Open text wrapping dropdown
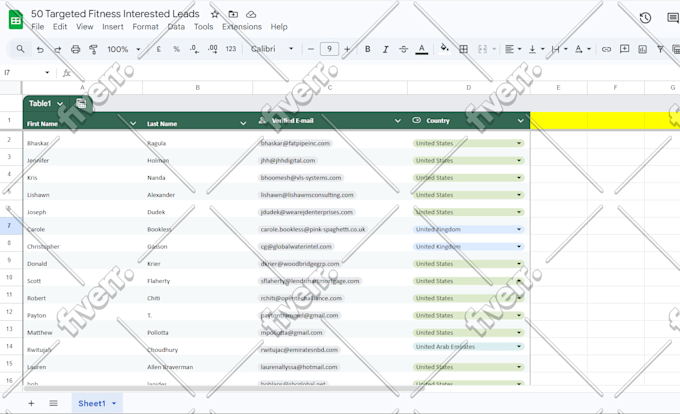 tap(559, 49)
